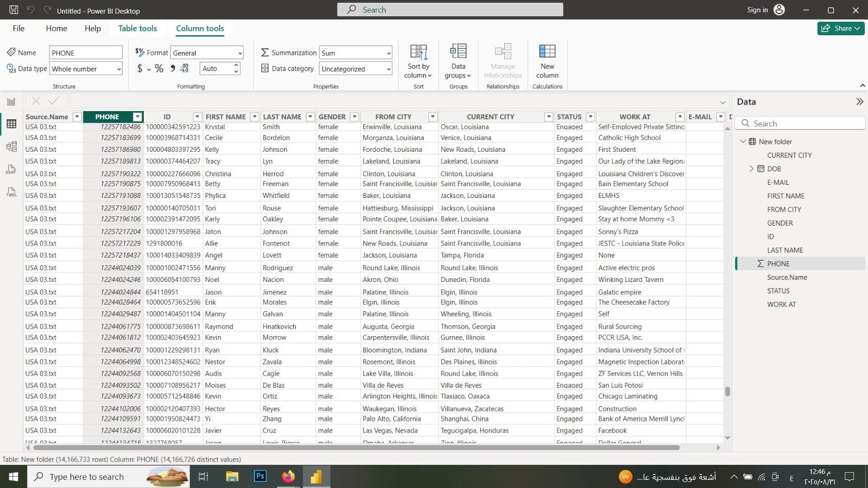The width and height of the screenshot is (868, 488).
Task: Expand the DOB field in Data pane
Action: point(751,169)
